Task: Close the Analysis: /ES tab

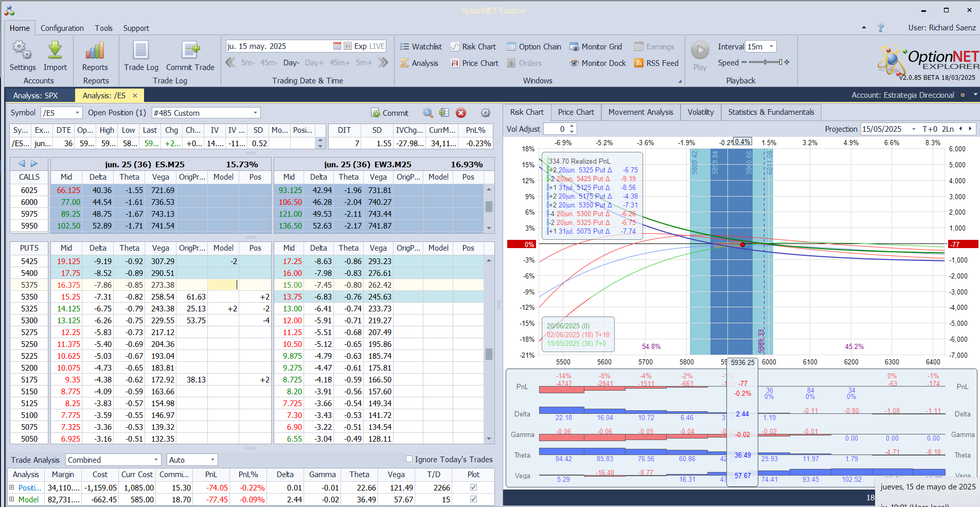Action: (135, 95)
